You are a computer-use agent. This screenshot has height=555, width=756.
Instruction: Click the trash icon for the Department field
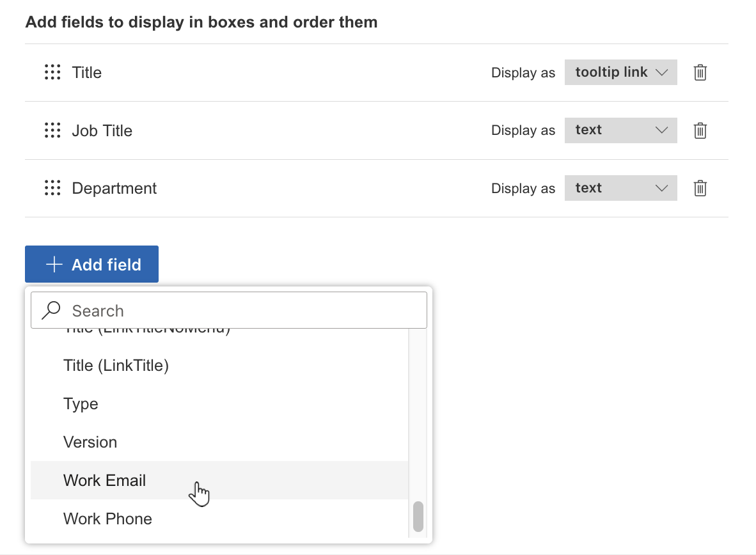point(700,188)
